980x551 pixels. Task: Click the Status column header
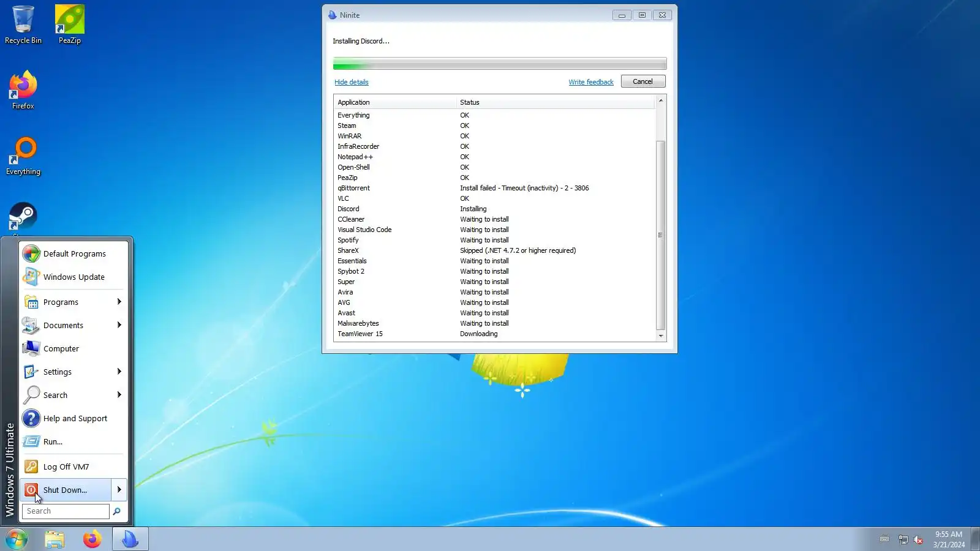(556, 102)
